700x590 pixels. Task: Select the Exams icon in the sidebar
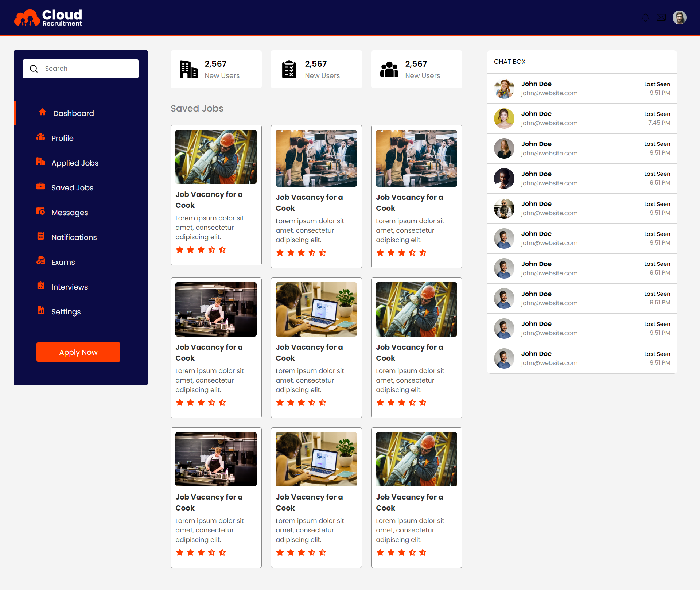pos(40,261)
